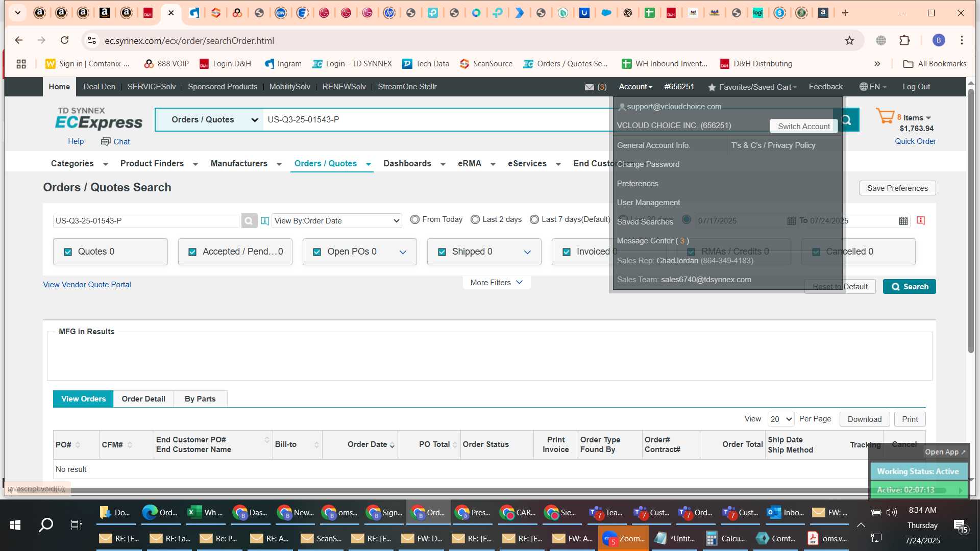
Task: Open the Quick Order link
Action: (915, 141)
